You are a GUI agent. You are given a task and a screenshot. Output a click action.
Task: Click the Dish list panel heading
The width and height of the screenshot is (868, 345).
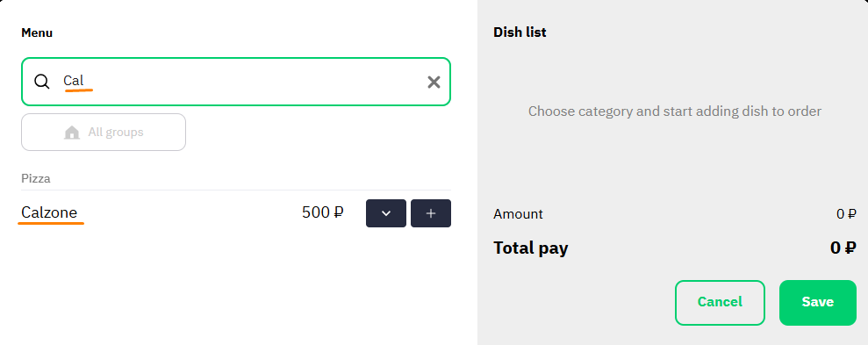coord(520,32)
